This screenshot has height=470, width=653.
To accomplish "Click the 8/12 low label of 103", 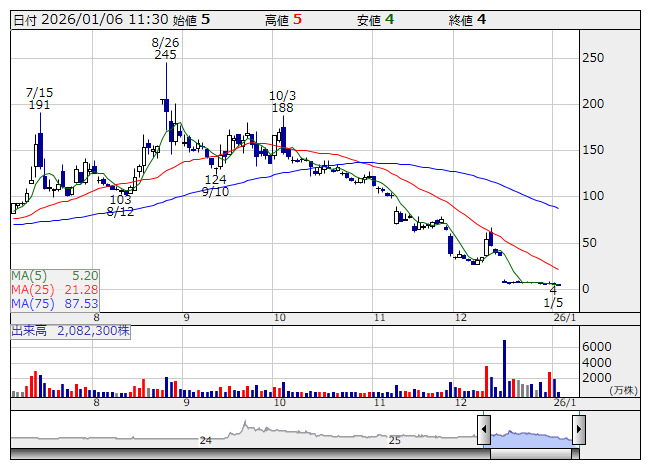I will pyautogui.click(x=120, y=205).
